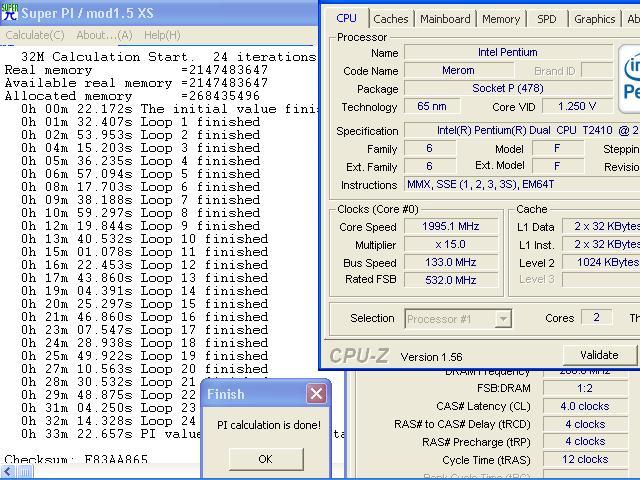
Task: Switch to the CPU tab in CPU-Z
Action: tap(347, 18)
